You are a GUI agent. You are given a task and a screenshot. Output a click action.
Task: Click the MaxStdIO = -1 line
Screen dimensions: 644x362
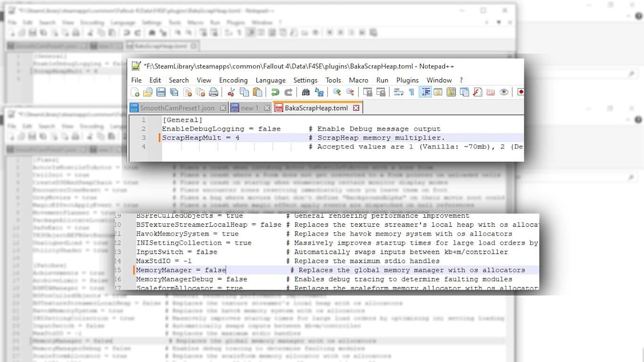[x=164, y=261]
